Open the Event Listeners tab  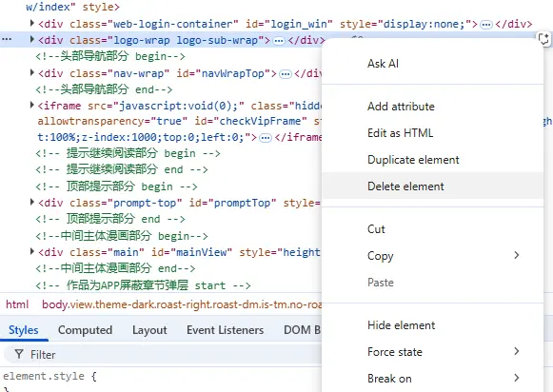point(225,330)
